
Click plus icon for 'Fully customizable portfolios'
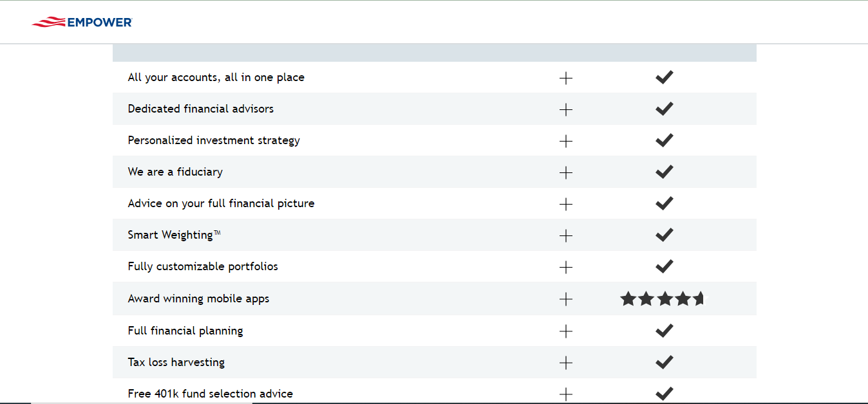[565, 267]
